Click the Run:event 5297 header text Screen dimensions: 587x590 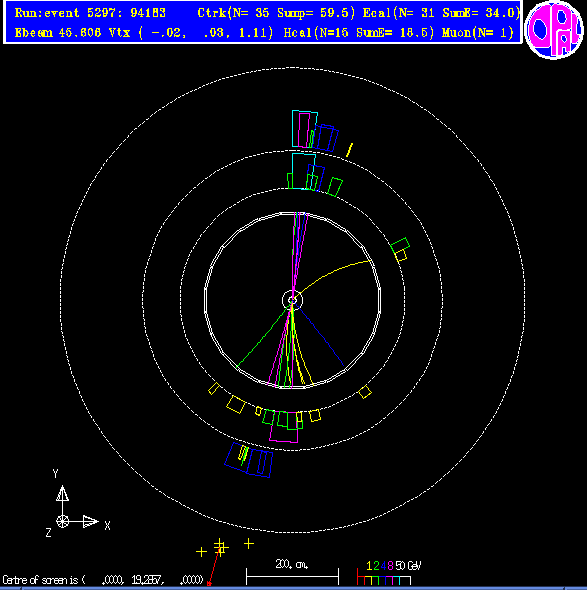click(90, 13)
